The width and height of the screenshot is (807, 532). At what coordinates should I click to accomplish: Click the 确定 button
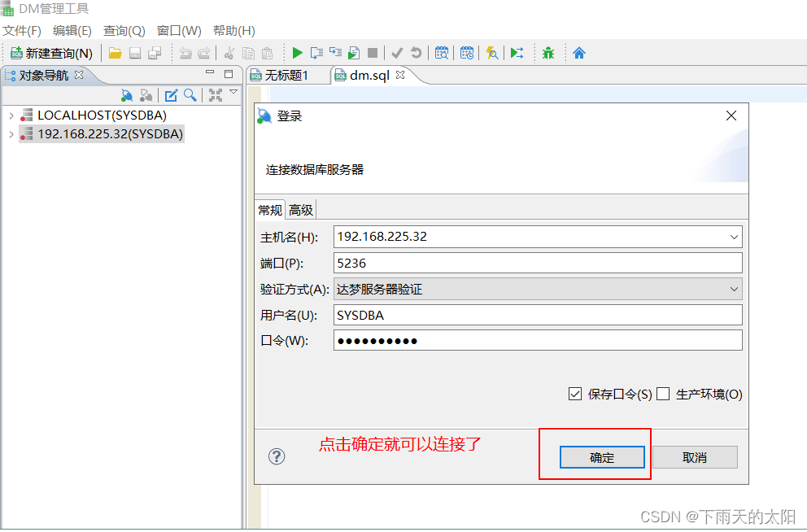[602, 457]
